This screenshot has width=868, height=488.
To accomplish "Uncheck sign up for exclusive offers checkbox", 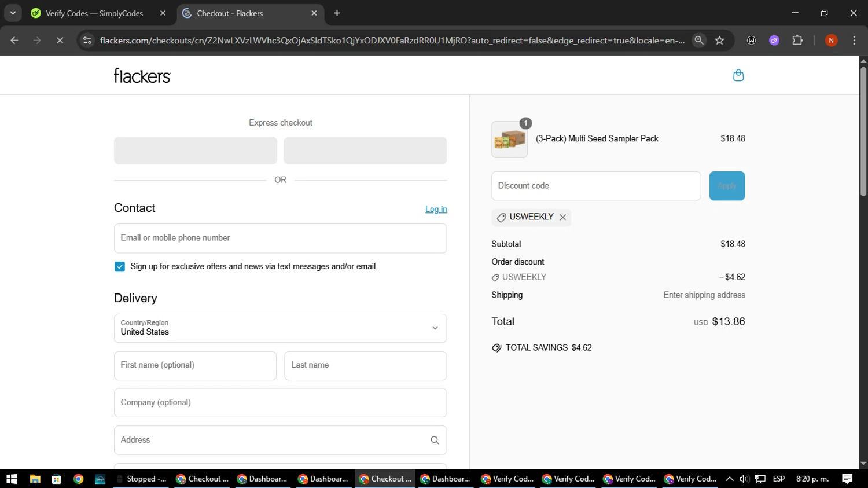I will (120, 267).
